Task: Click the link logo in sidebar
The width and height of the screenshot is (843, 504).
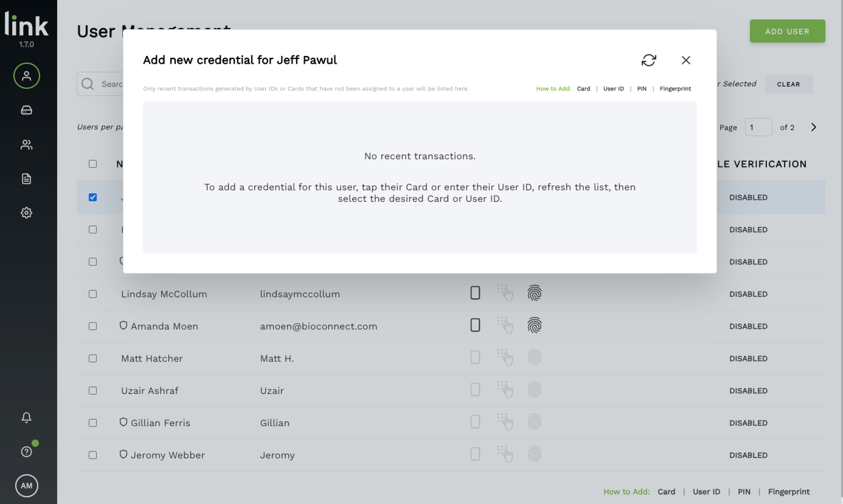Action: coord(26,24)
